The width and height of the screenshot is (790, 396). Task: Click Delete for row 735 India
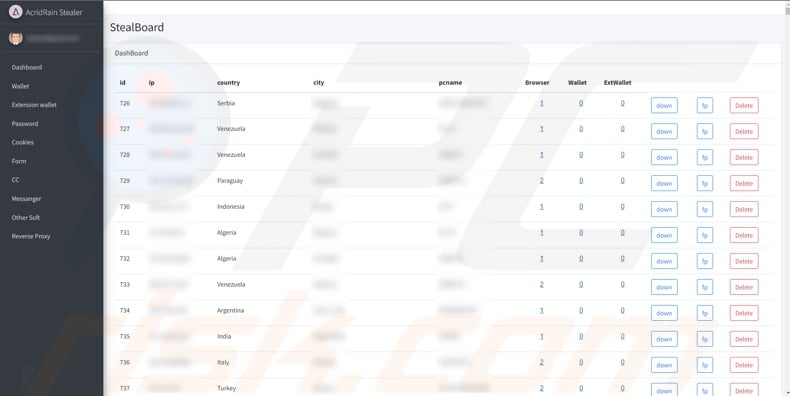click(744, 339)
